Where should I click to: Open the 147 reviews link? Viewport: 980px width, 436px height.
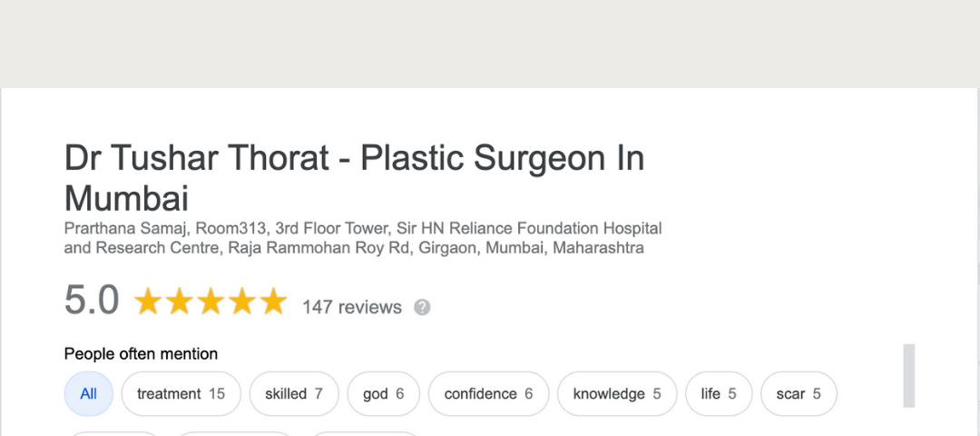tap(352, 307)
